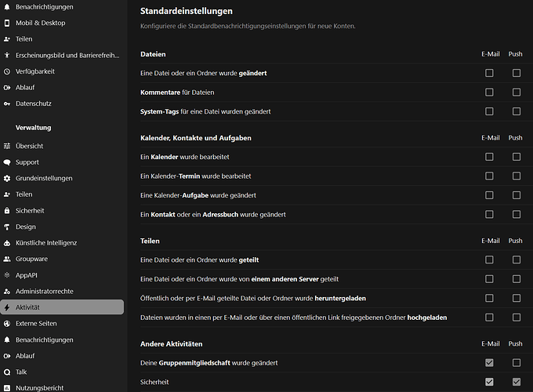The width and height of the screenshot is (533, 392).
Task: Open Mobil & Desktop settings
Action: 40,23
